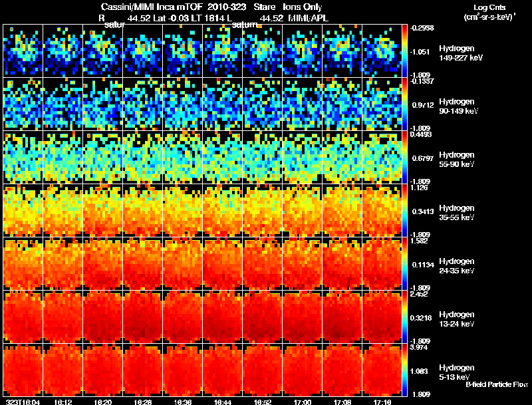Screen dimensions: 532x405
Task: Click the '17:16' time axis label
Action: tap(382, 402)
